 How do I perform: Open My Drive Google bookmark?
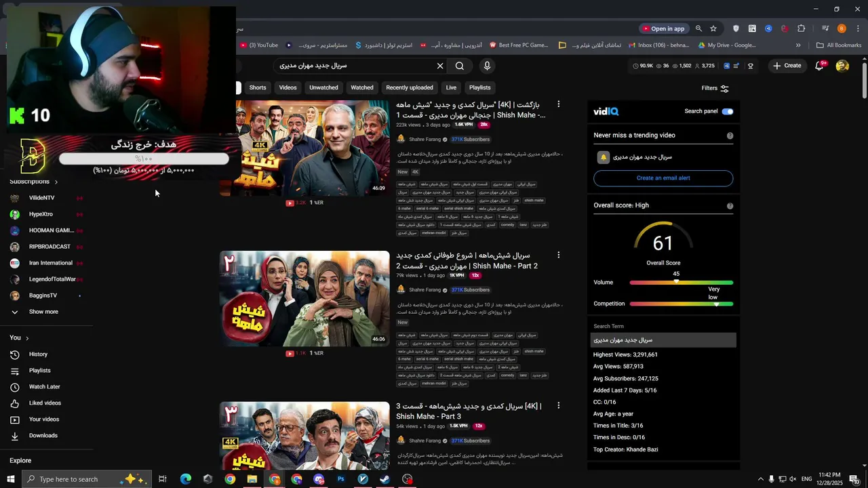727,45
